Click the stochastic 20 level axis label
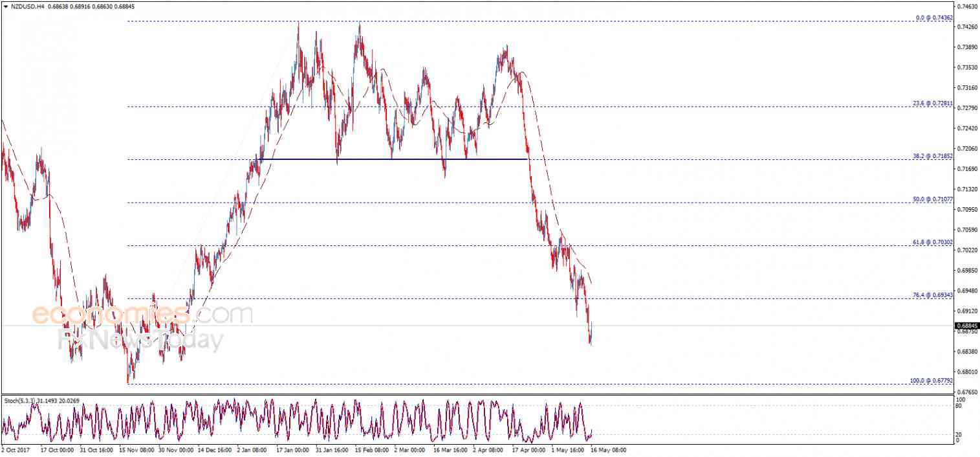980x457 pixels. tap(959, 434)
